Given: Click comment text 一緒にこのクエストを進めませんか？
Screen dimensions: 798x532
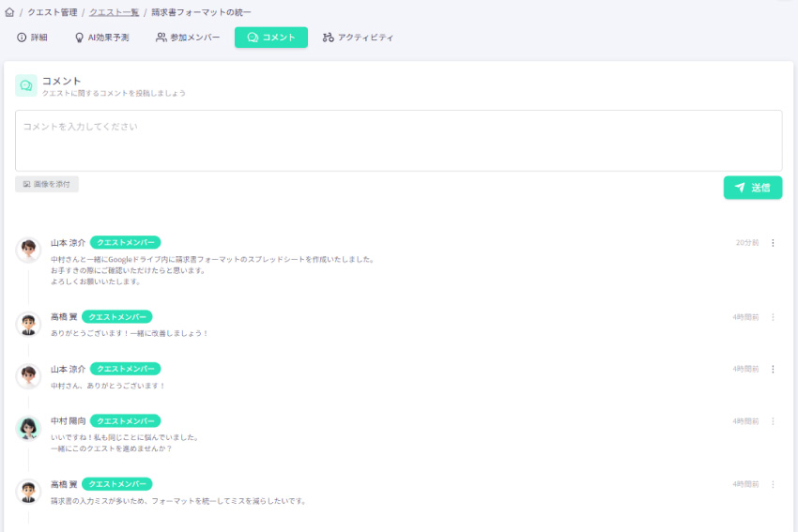Looking at the screenshot, I should [111, 448].
